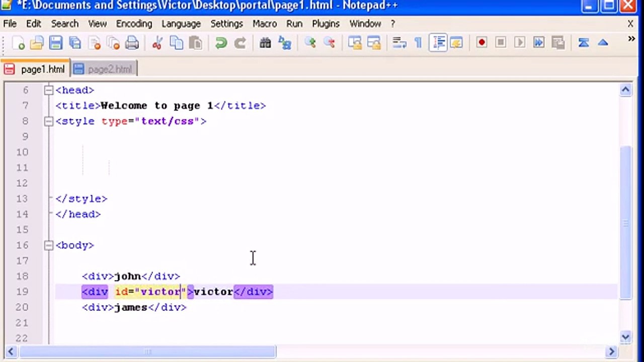
Task: Click the word 'james' on line 20
Action: coord(130,307)
